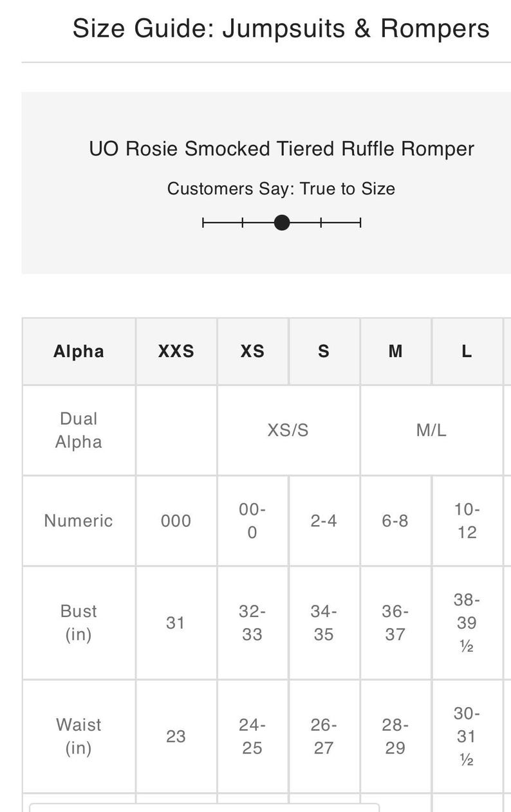Screen dimensions: 511x812
Task: Click the True to Size fit slider dot
Action: pos(282,223)
